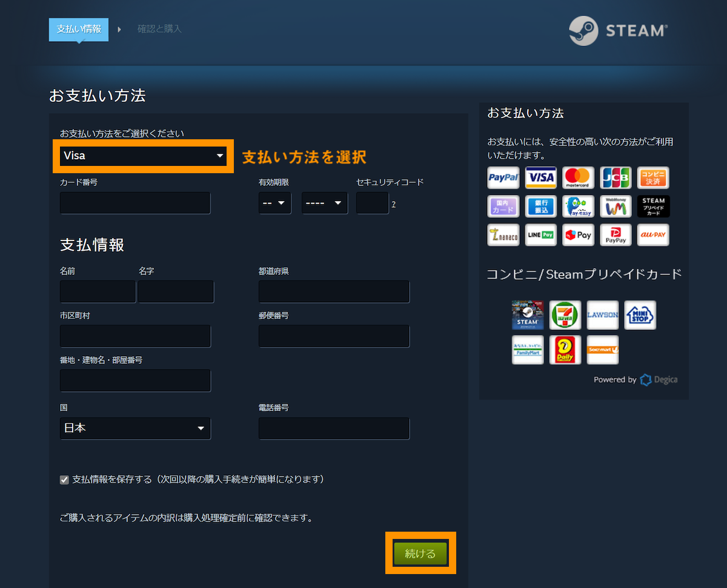Viewport: 727px width, 588px height.
Task: Choose the JCB card icon
Action: (x=616, y=177)
